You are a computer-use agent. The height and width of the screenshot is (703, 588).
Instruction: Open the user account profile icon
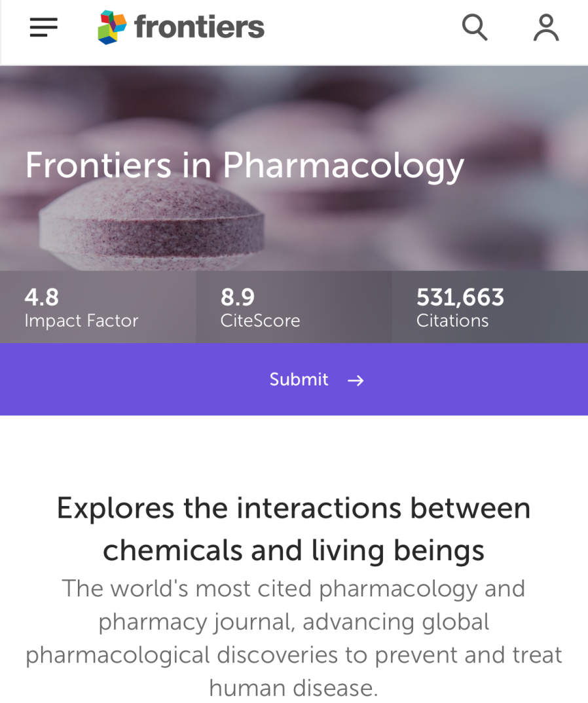pyautogui.click(x=545, y=27)
